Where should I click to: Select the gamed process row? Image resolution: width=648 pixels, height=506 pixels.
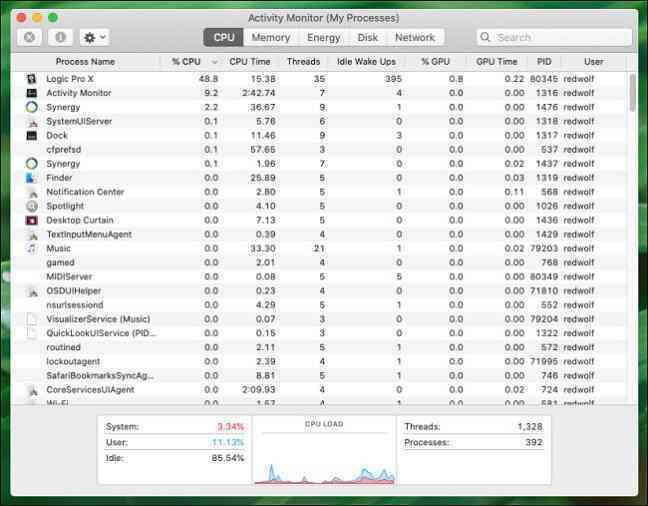(320, 263)
